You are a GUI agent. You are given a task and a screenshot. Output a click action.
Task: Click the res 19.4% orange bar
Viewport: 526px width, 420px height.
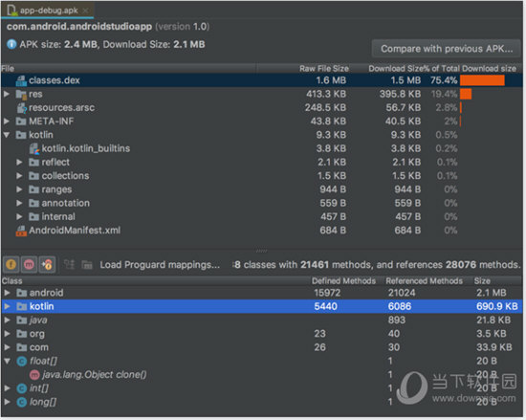click(x=466, y=95)
